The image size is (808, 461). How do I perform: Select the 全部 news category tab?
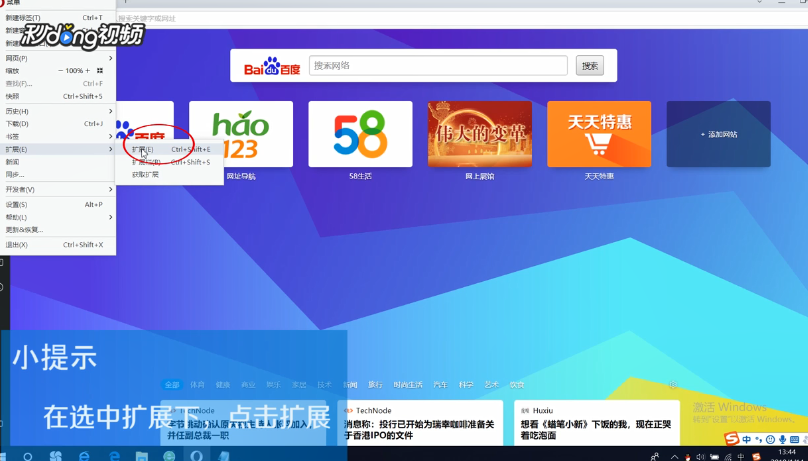coord(172,385)
